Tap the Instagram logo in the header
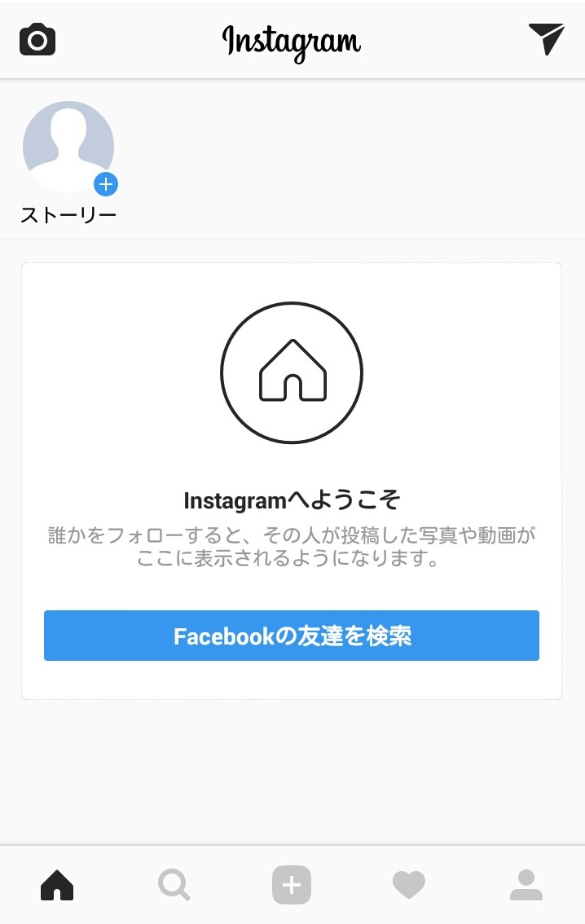 pyautogui.click(x=292, y=42)
